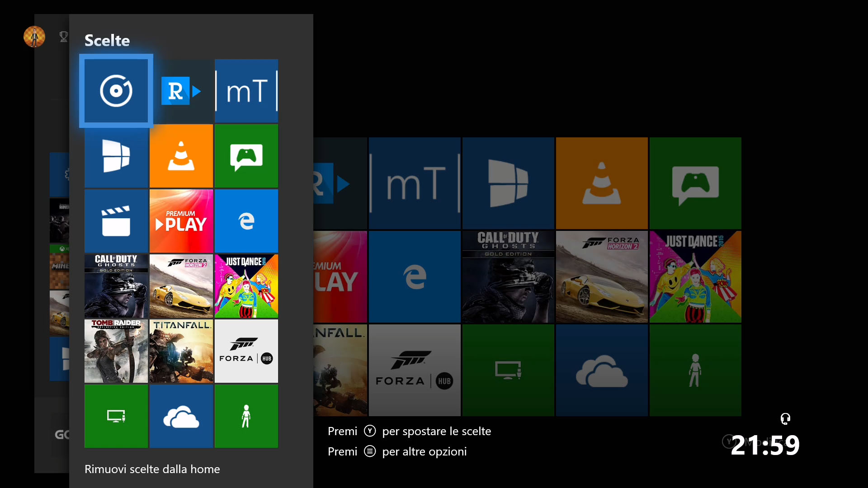The image size is (868, 488).
Task: Launch Just Dance 2015 in panel
Action: tap(246, 286)
